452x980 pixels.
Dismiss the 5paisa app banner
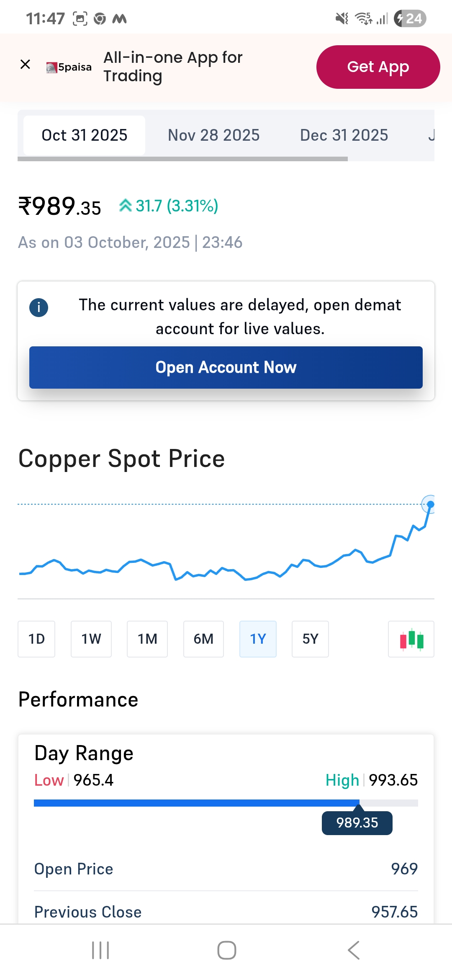tap(25, 64)
